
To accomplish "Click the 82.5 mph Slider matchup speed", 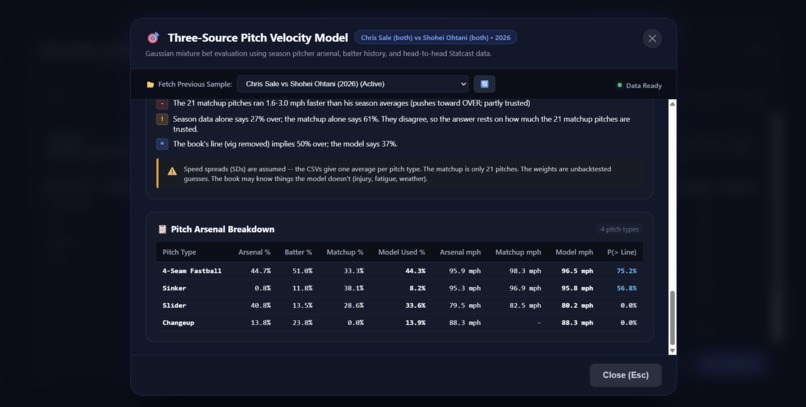I will 525,306.
